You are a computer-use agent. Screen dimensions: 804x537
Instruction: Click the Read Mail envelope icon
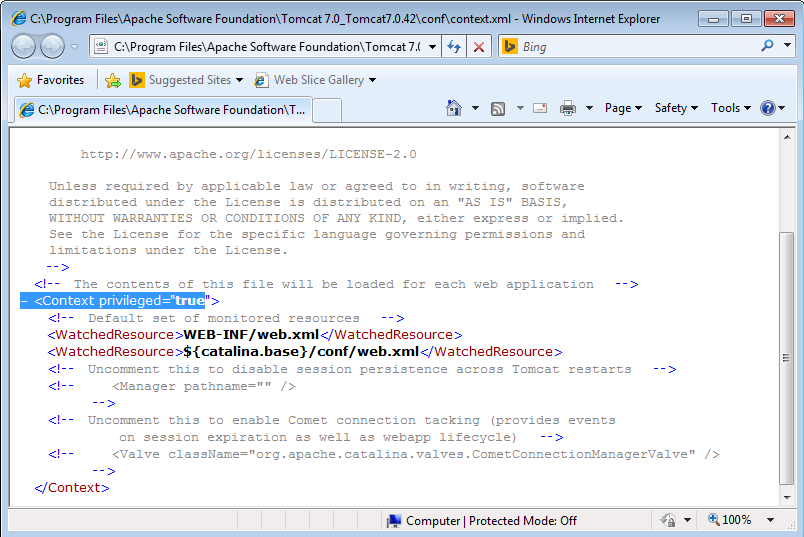(540, 108)
